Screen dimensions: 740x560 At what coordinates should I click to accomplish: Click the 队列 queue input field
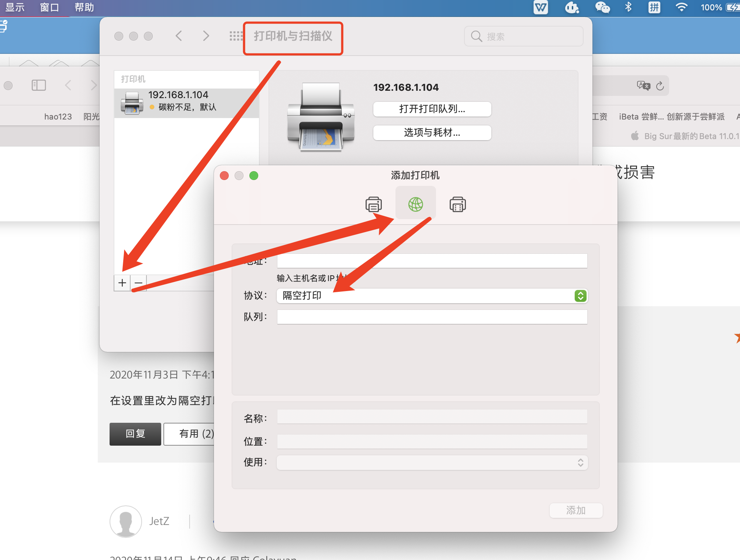pyautogui.click(x=432, y=317)
